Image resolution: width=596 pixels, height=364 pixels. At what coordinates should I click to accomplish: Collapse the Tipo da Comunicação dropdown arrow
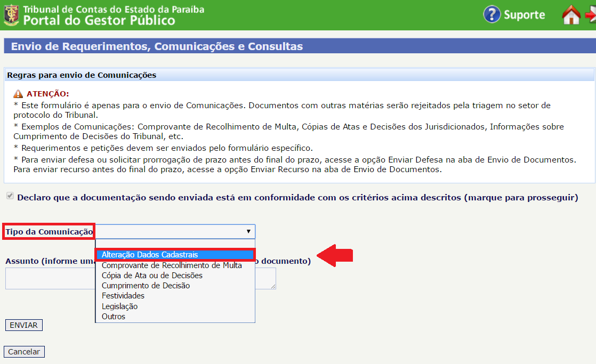click(248, 231)
